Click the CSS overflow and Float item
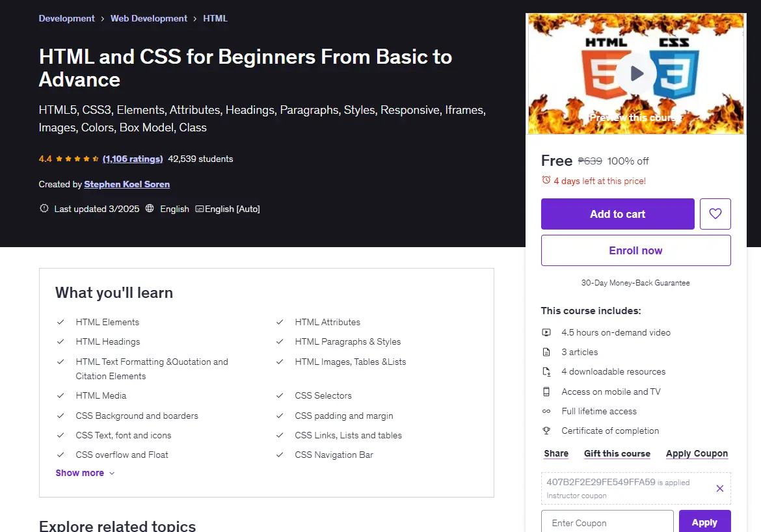Image resolution: width=761 pixels, height=532 pixels. (122, 455)
